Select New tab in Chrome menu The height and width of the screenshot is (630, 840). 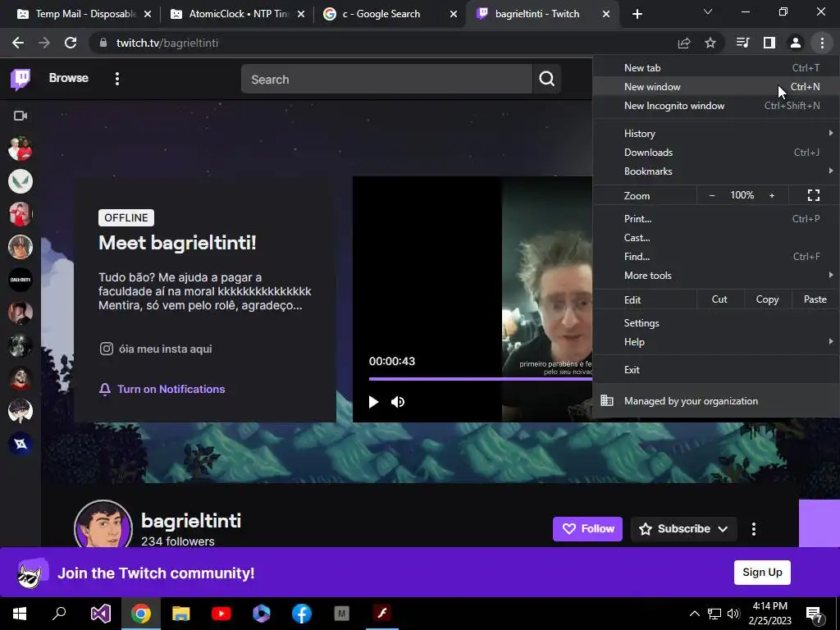716,68
